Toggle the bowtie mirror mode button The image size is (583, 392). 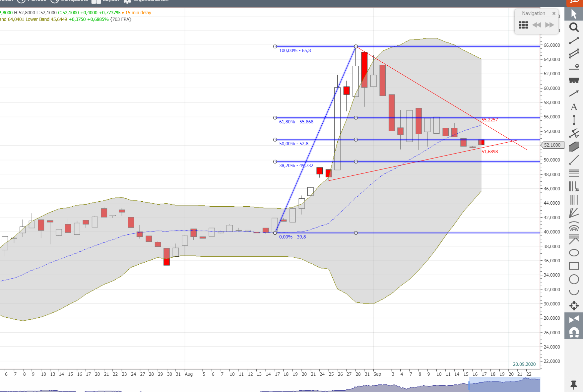coord(574,319)
